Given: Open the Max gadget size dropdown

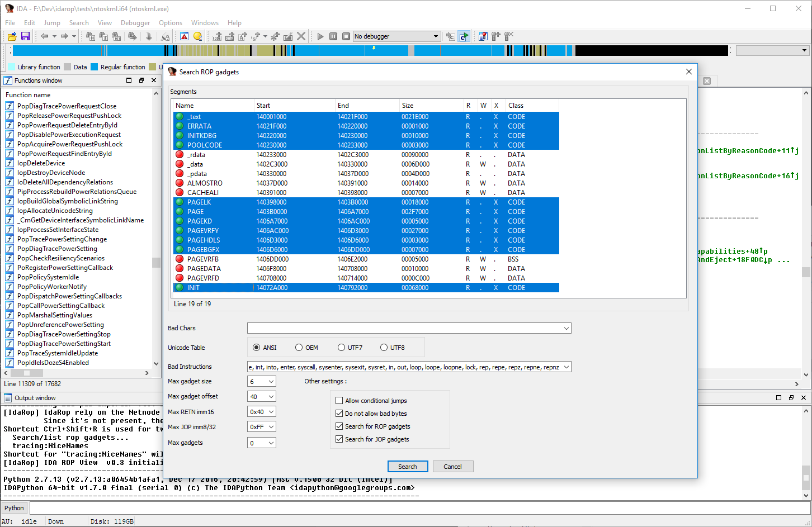Looking at the screenshot, I should tap(271, 382).
